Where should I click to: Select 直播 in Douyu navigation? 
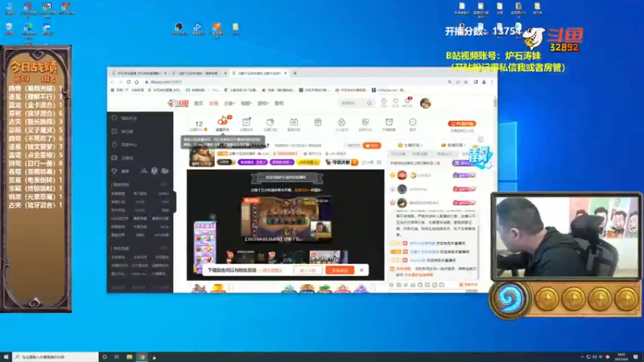(x=213, y=104)
